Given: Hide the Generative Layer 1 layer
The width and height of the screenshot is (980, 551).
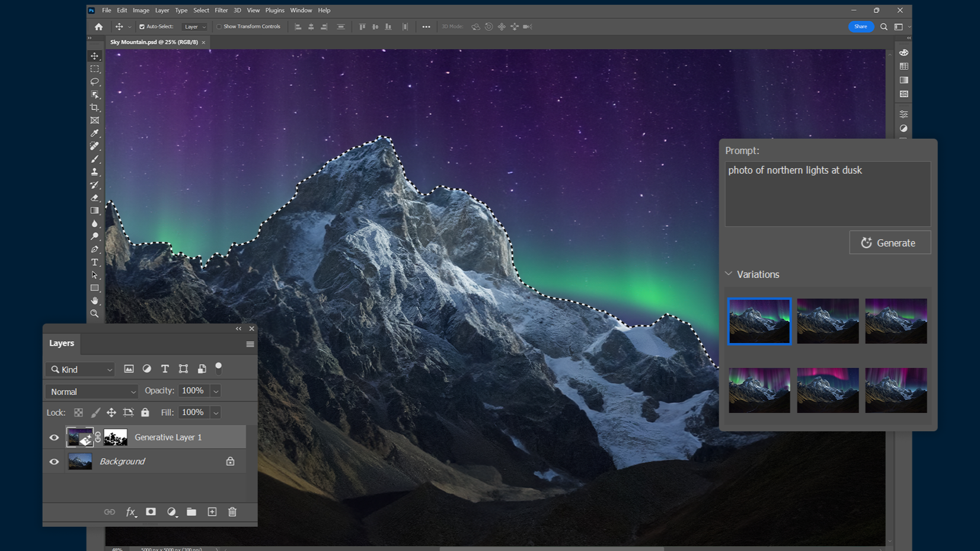Looking at the screenshot, I should coord(54,437).
